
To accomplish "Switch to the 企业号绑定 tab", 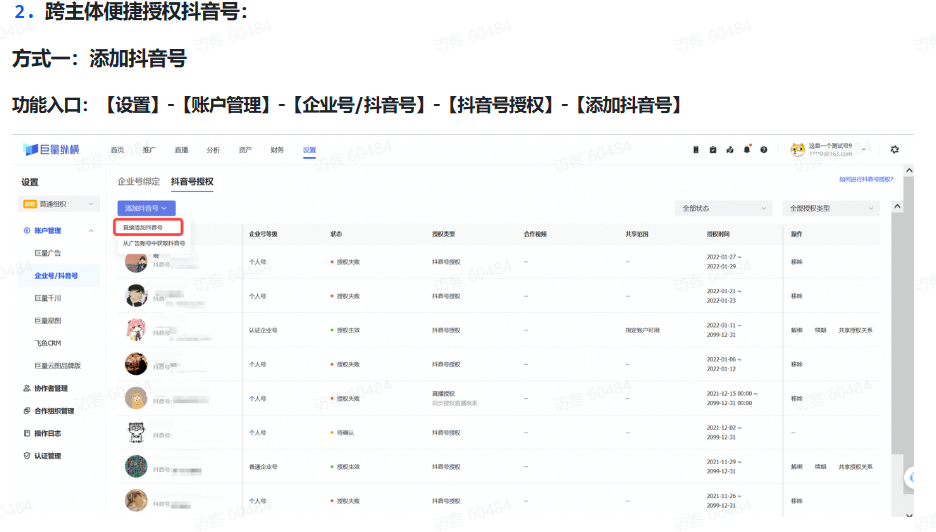I will click(138, 182).
